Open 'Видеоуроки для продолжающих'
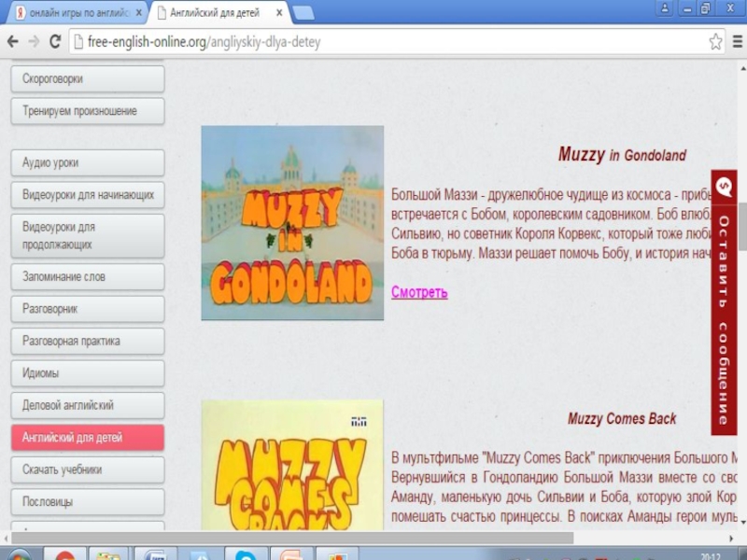Image resolution: width=747 pixels, height=560 pixels. [88, 236]
